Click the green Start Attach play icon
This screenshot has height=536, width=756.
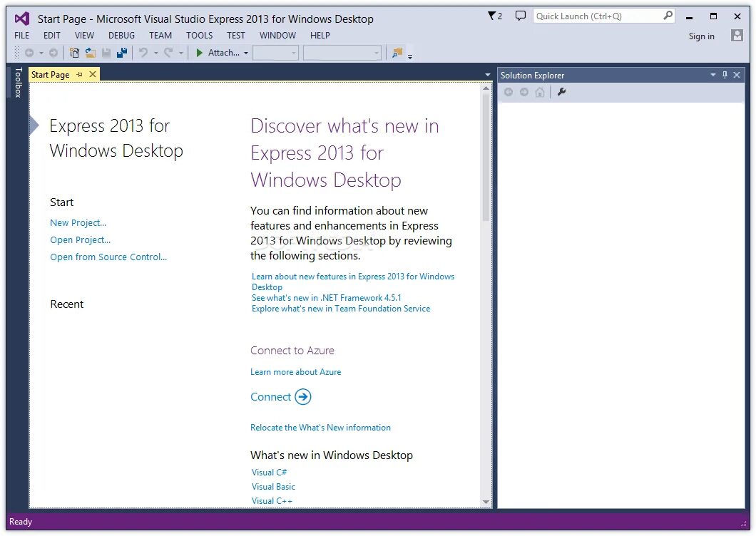click(x=199, y=53)
